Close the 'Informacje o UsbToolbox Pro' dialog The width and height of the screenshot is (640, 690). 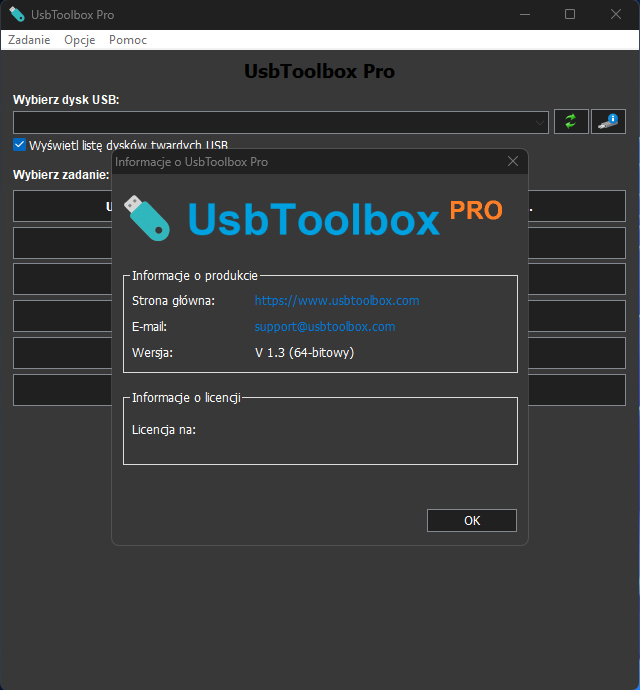(513, 161)
